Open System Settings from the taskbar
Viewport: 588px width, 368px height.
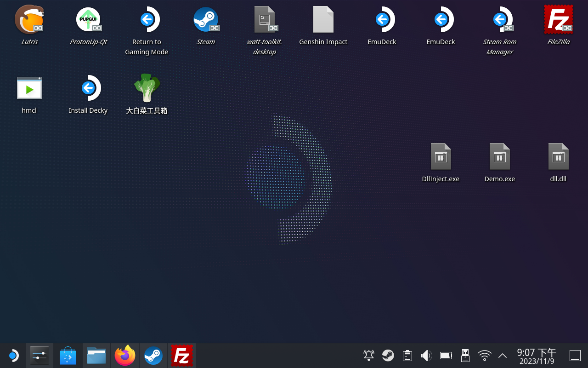[x=40, y=356]
